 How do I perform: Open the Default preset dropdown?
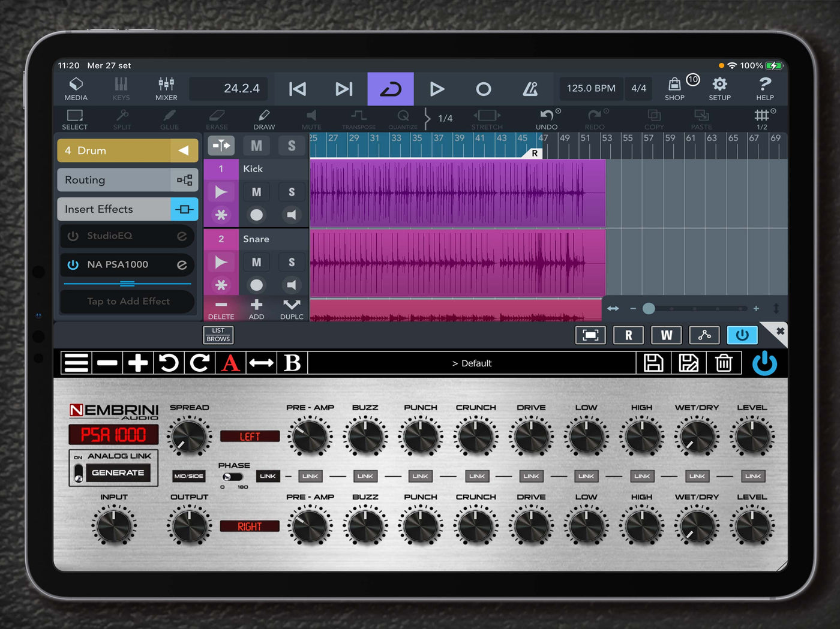(x=472, y=363)
